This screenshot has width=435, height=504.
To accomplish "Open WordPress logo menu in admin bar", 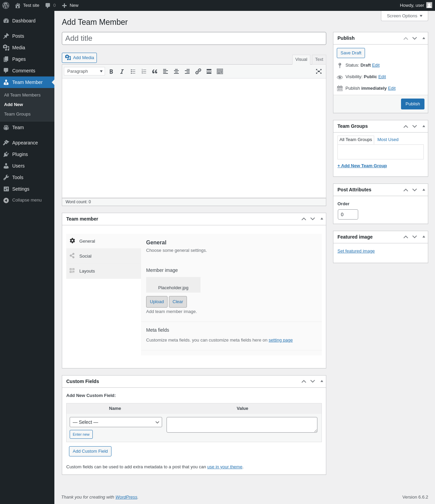I will (6, 5).
